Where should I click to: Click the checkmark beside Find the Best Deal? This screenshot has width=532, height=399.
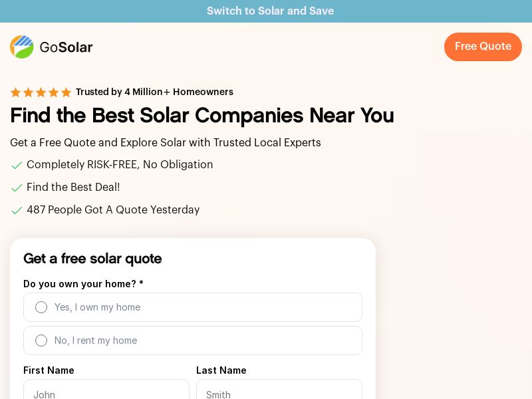click(x=17, y=188)
